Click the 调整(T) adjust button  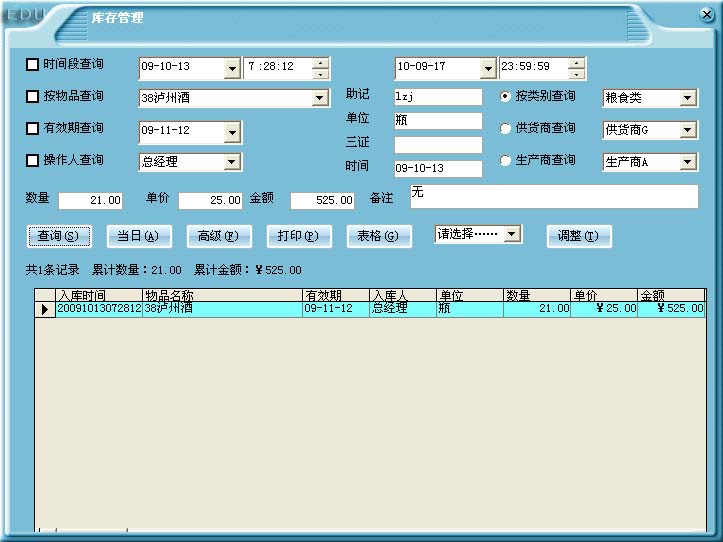(x=579, y=236)
